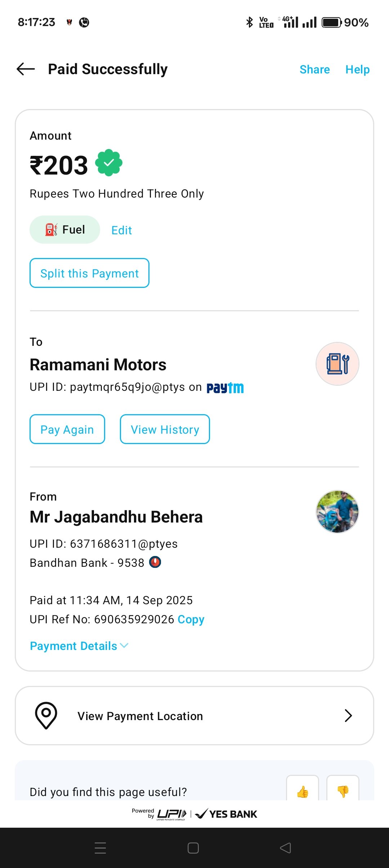Copy the UPI reference number
This screenshot has width=389, height=868.
pos(191,619)
